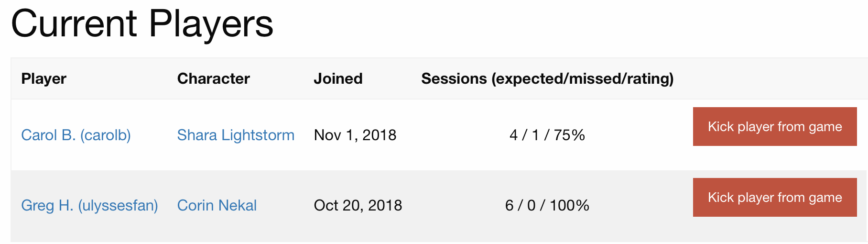Select the Nov 1, 2018 joined date

355,135
